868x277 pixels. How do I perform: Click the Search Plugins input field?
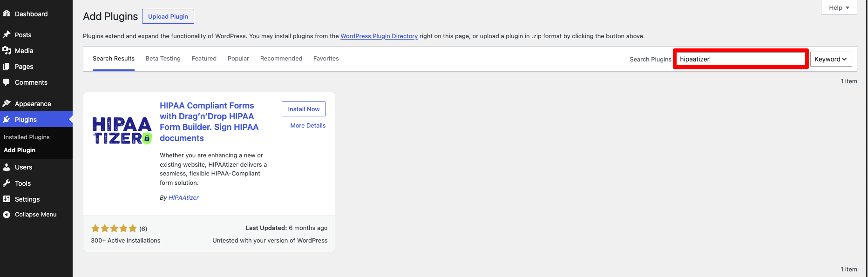741,59
